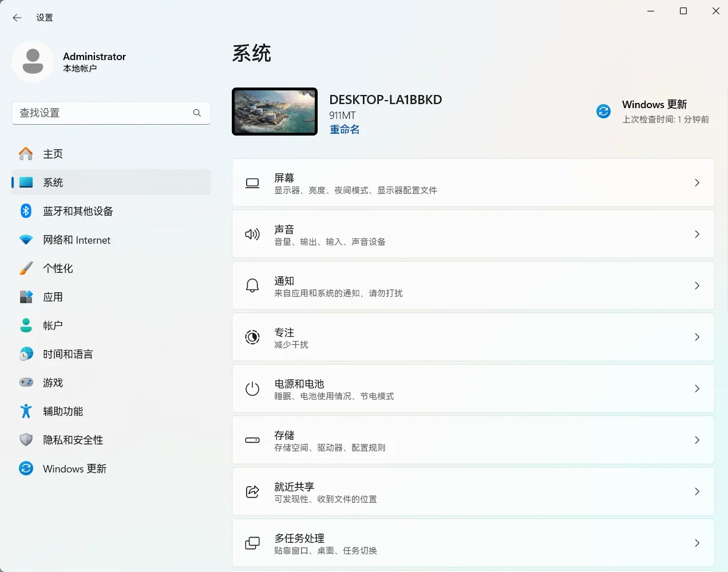The image size is (728, 572).
Task: Click the device preview thumbnail image
Action: coord(275,112)
